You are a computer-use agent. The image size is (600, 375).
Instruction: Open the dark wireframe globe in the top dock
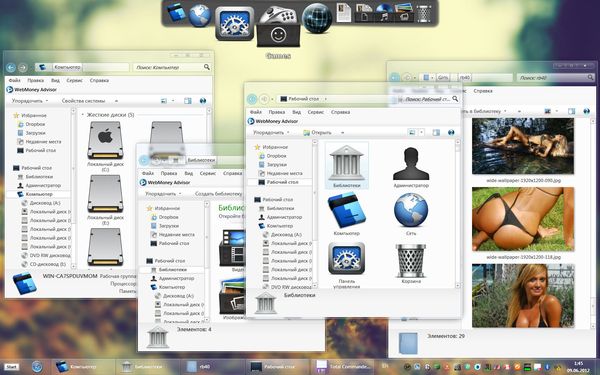pyautogui.click(x=316, y=18)
